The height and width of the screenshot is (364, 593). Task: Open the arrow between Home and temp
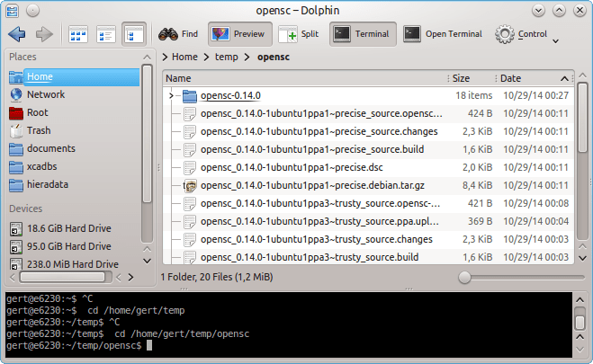click(206, 57)
